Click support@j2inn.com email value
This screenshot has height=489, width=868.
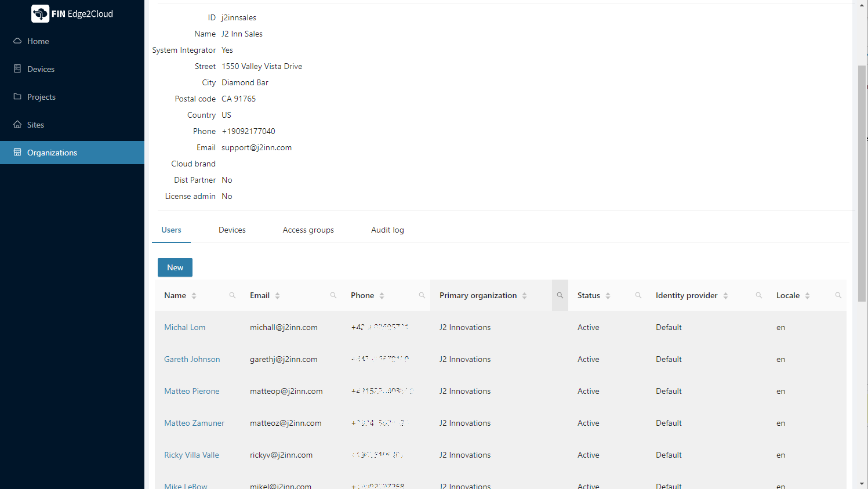click(256, 147)
